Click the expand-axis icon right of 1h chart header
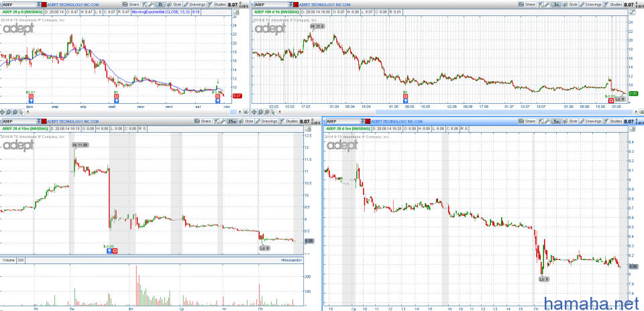Screen dimensions: 644x311 [x=633, y=12]
